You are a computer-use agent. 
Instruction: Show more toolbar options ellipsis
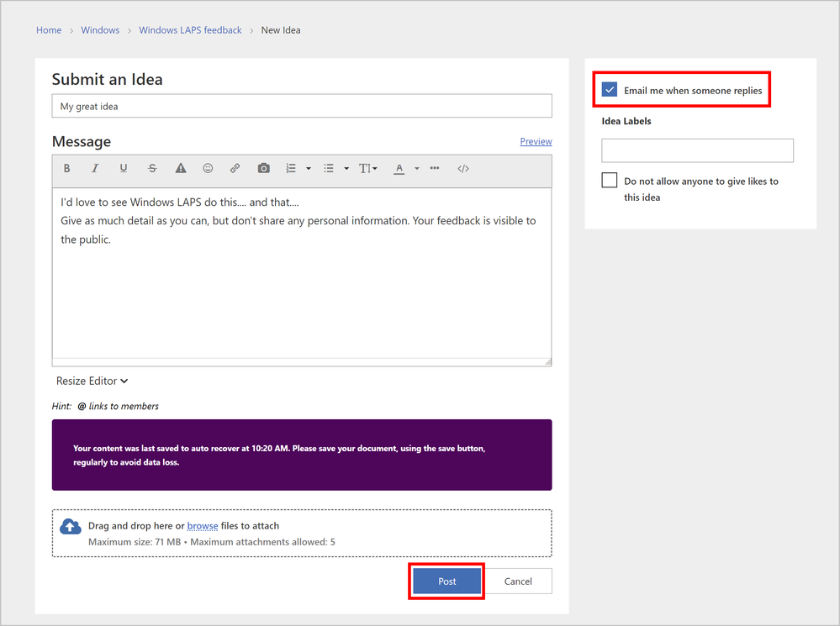tap(435, 168)
